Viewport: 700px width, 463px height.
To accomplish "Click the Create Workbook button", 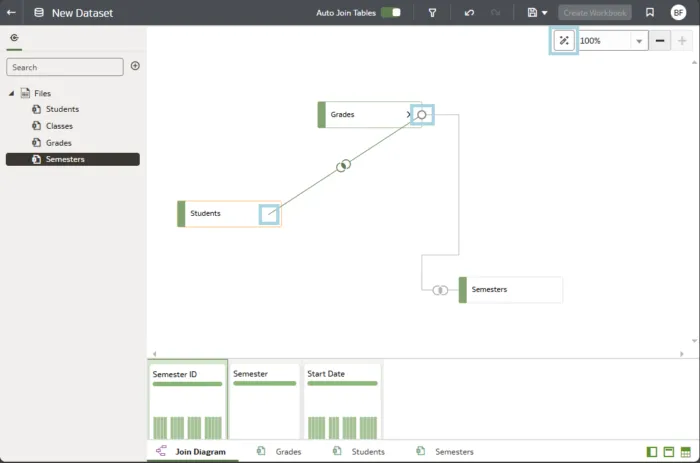I will tap(595, 13).
